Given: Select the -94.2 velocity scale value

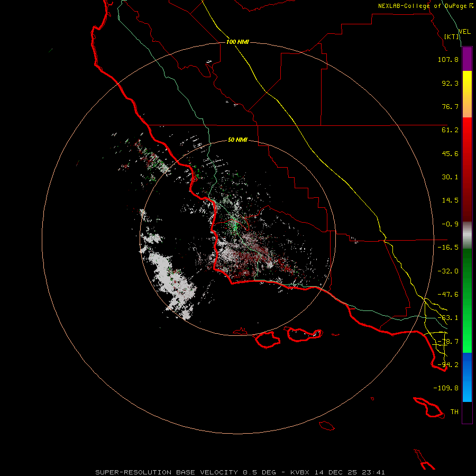Looking at the screenshot, I should (448, 365).
